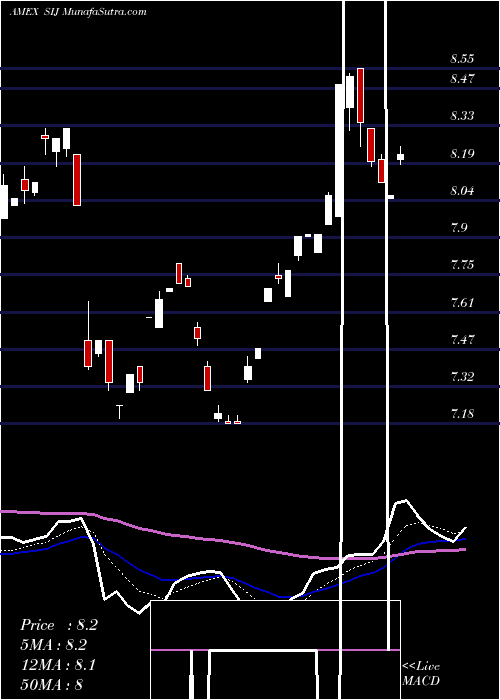500x700 pixels.
Task: Click the <<Live MACD label
Action: (421, 674)
